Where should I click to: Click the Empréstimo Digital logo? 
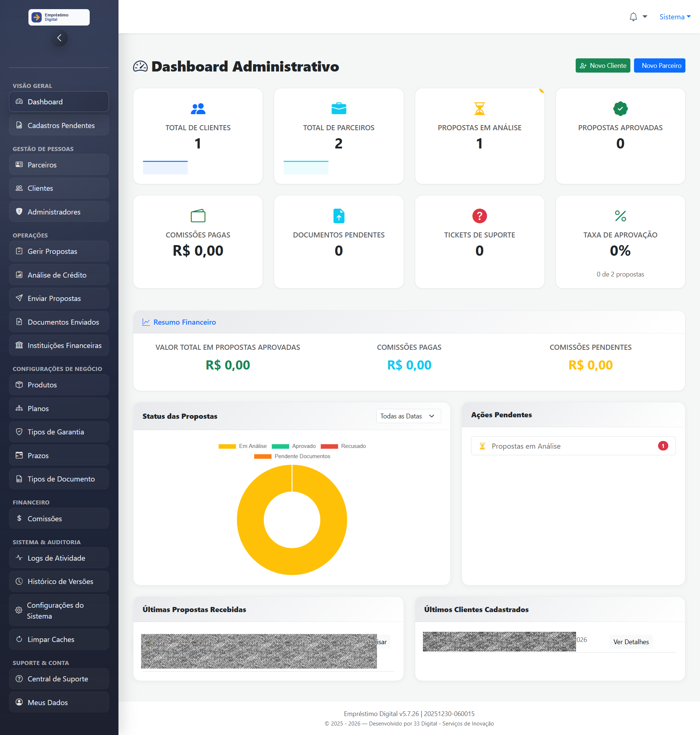(59, 17)
